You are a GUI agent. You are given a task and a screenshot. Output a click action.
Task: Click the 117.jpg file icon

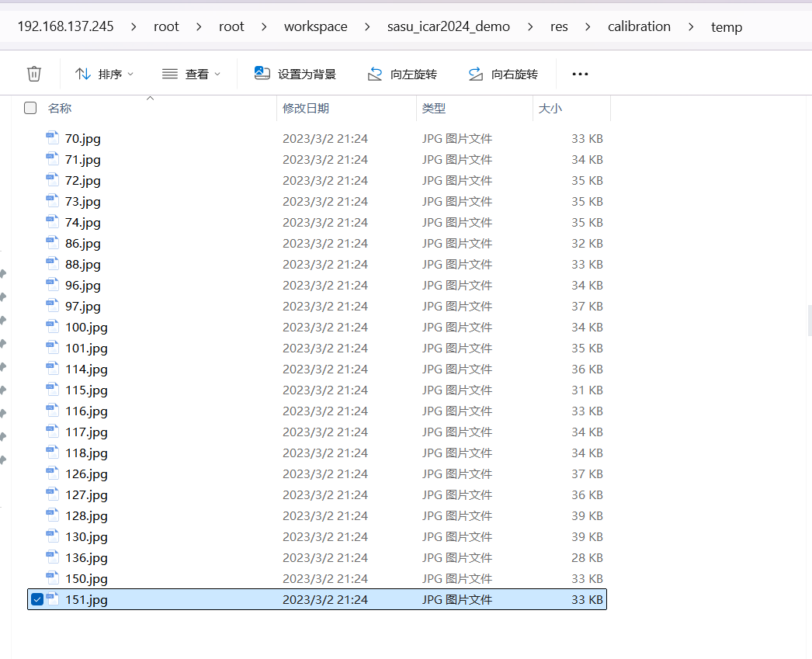coord(52,432)
